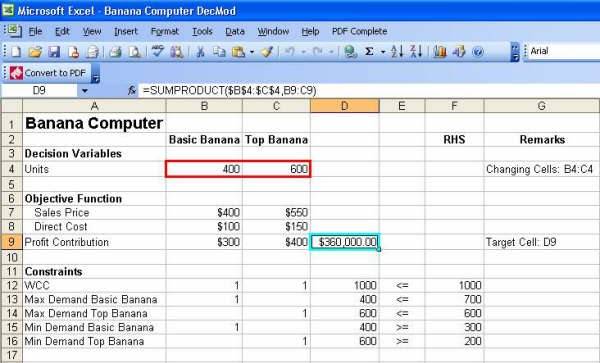Open the Data menu
The height and width of the screenshot is (363, 600).
point(235,31)
